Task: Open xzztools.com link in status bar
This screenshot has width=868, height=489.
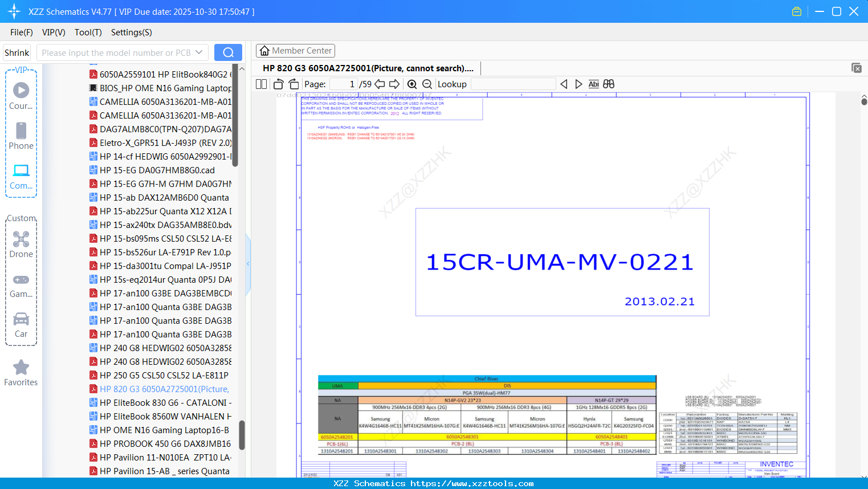Action: click(472, 483)
